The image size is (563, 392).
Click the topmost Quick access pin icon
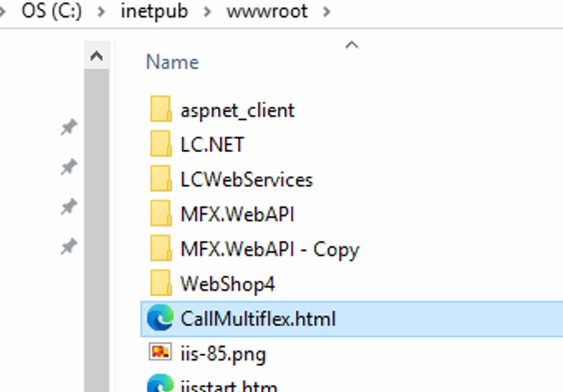(68, 129)
